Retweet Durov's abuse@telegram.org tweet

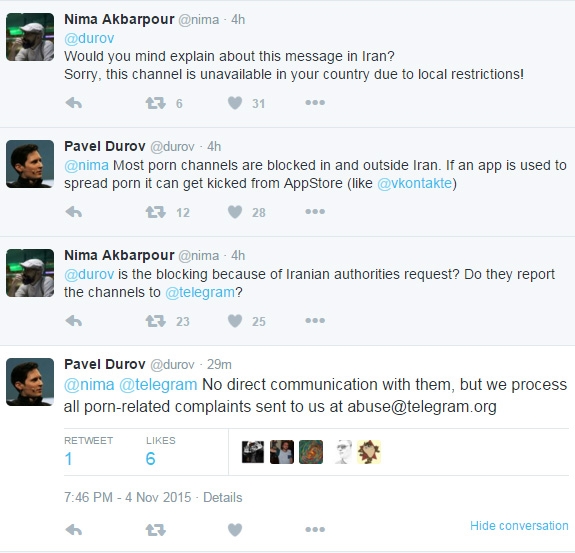pos(155,530)
